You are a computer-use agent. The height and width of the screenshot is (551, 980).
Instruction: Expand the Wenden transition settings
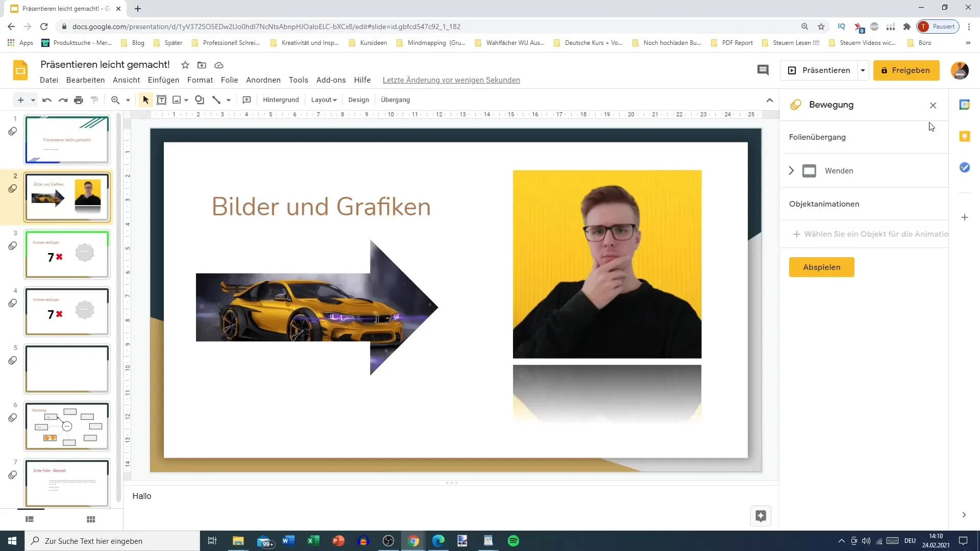point(791,170)
